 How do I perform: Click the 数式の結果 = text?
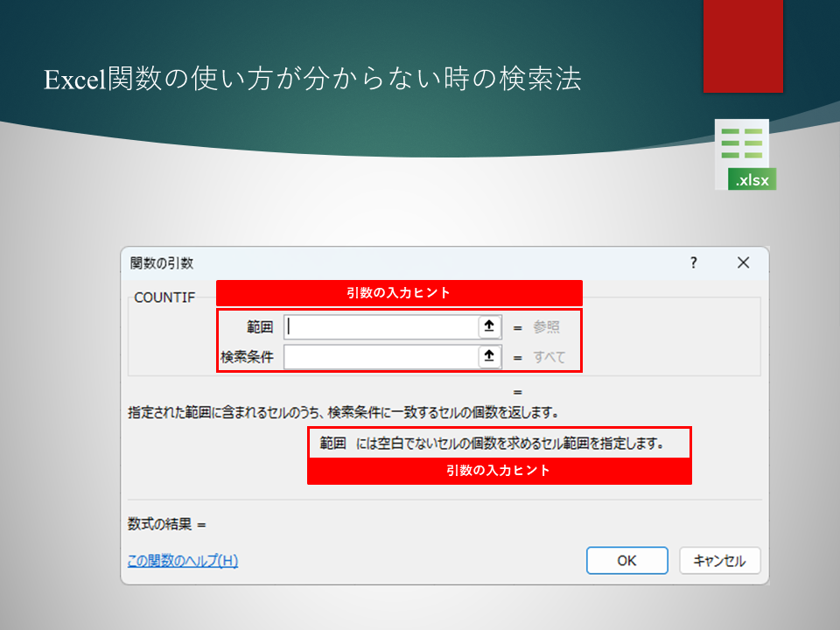[166, 524]
